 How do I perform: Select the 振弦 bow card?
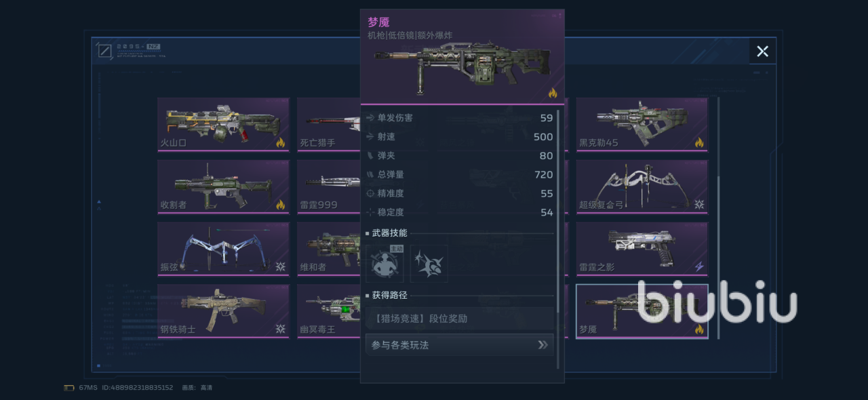(223, 249)
